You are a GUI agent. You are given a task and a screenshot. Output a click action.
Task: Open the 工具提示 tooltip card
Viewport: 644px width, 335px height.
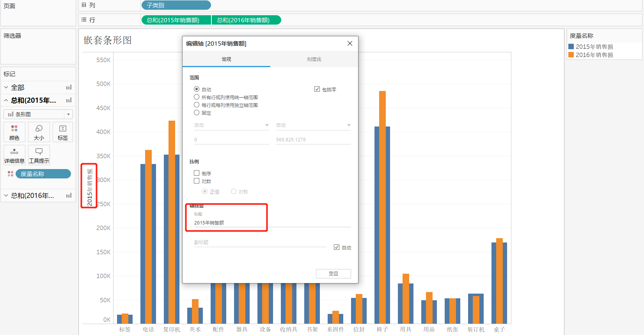[39, 155]
